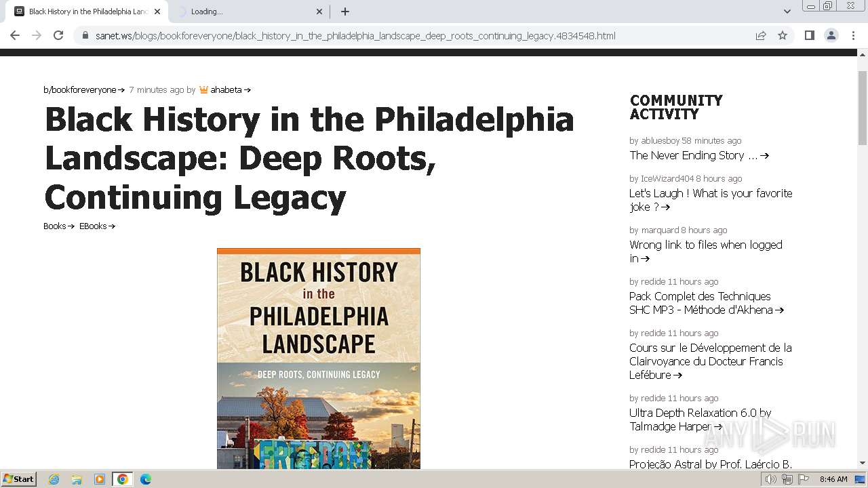868x488 pixels.
Task: Click 'by IceWizard404 8 hours ago' text
Action: tap(686, 178)
